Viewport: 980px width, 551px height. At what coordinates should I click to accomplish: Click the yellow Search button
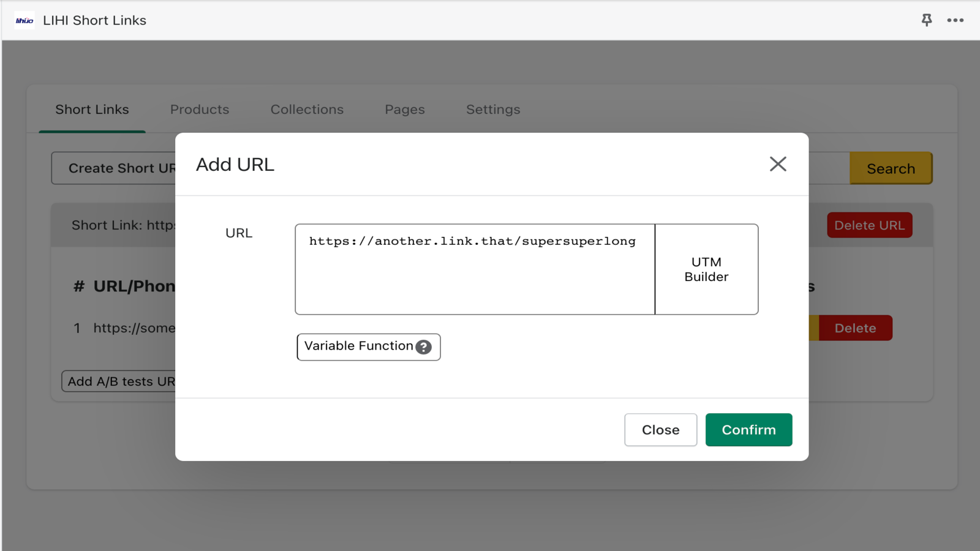pos(891,168)
